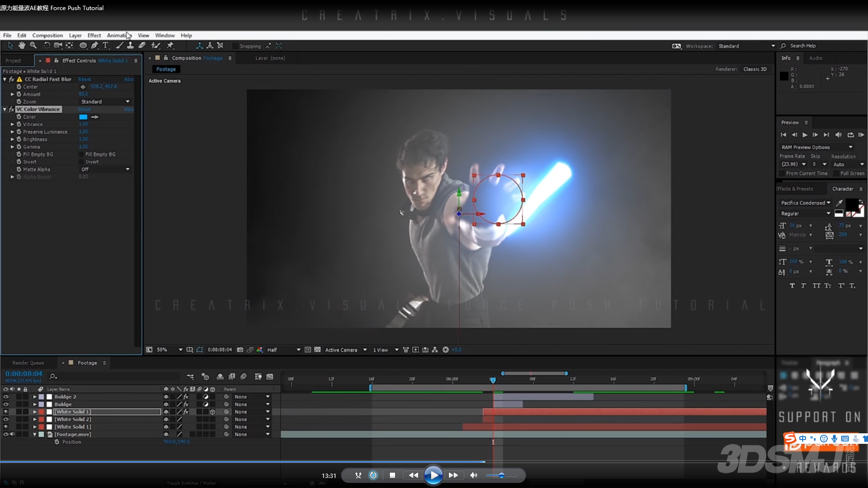This screenshot has width=868, height=488.
Task: Select the Rotation tool
Action: click(x=47, y=45)
